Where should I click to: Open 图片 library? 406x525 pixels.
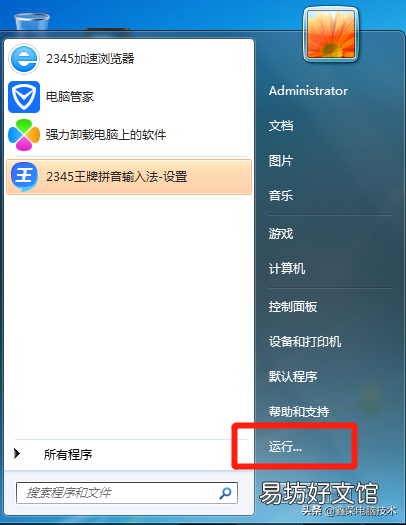coord(281,161)
